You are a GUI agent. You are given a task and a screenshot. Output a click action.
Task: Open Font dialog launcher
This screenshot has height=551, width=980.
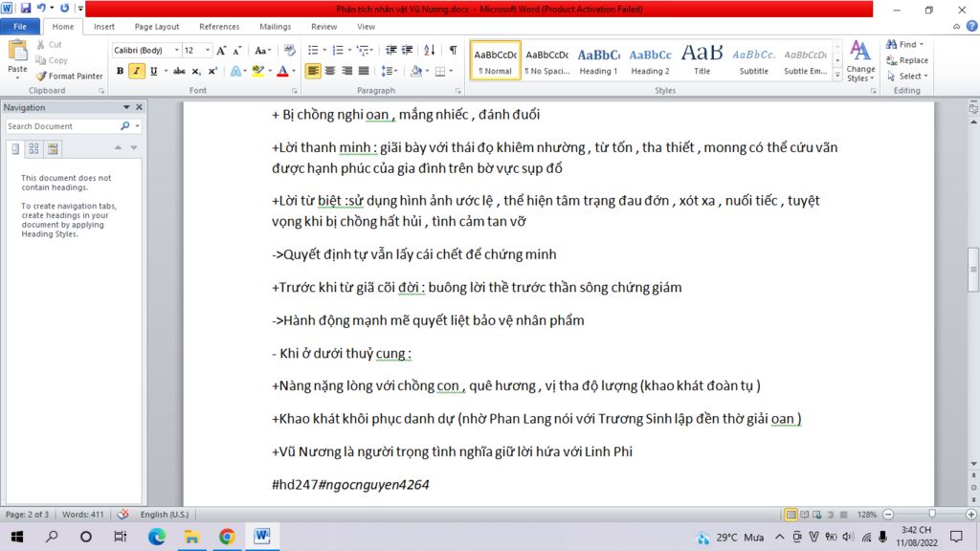pos(295,91)
